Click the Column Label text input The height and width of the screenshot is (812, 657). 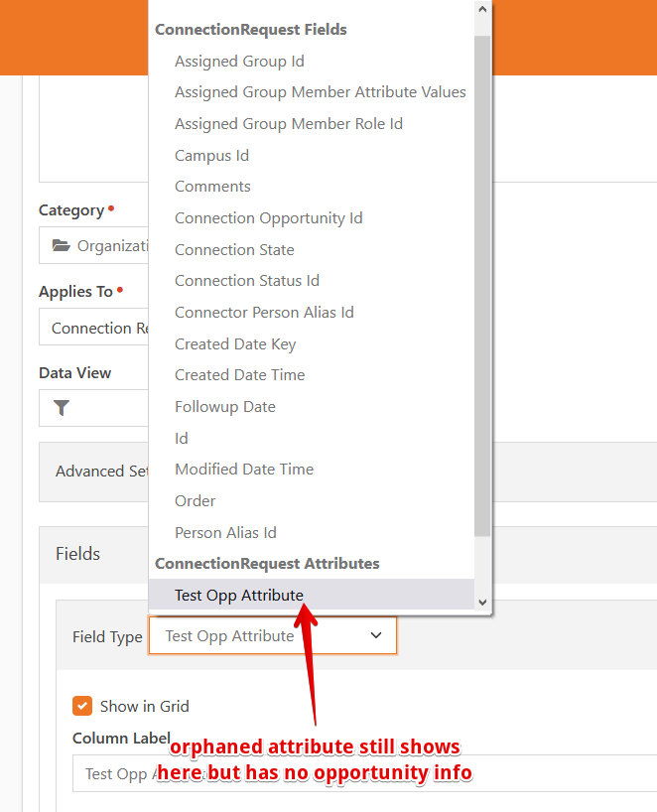[x=364, y=773]
